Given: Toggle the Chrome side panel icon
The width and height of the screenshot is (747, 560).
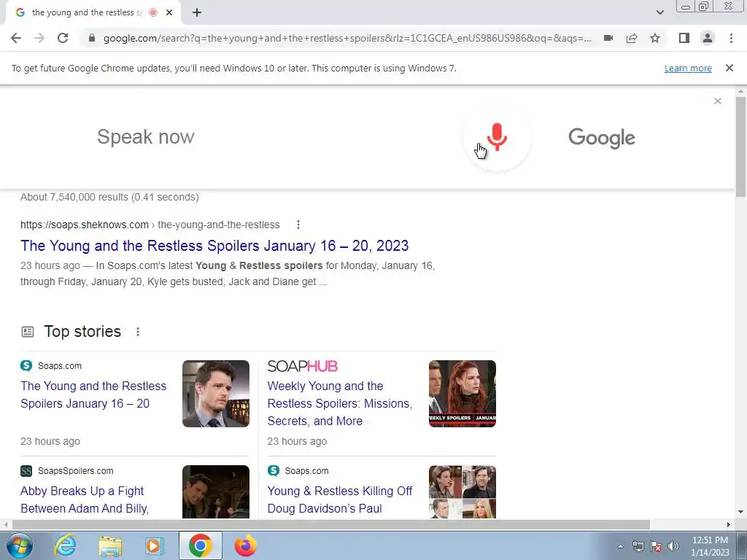Looking at the screenshot, I should point(684,38).
